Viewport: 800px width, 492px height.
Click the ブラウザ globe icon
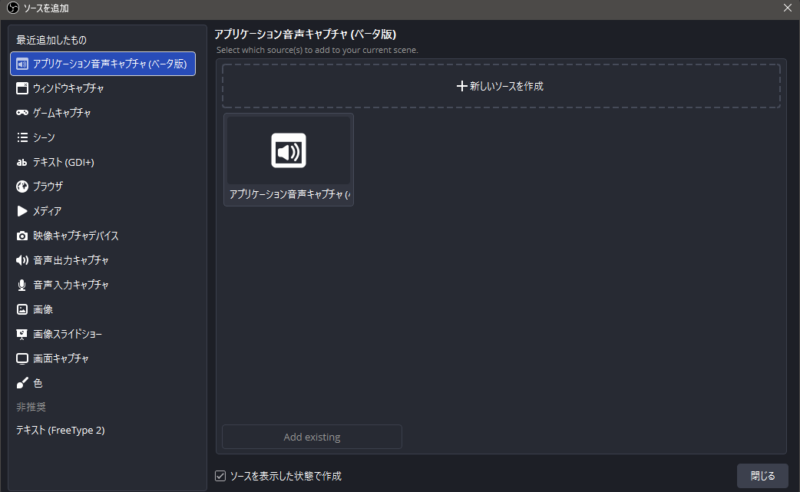click(22, 186)
